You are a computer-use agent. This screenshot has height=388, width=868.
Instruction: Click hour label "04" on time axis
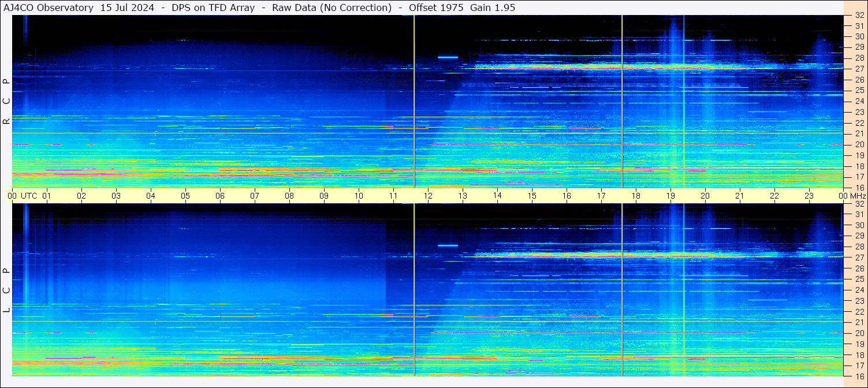151,196
